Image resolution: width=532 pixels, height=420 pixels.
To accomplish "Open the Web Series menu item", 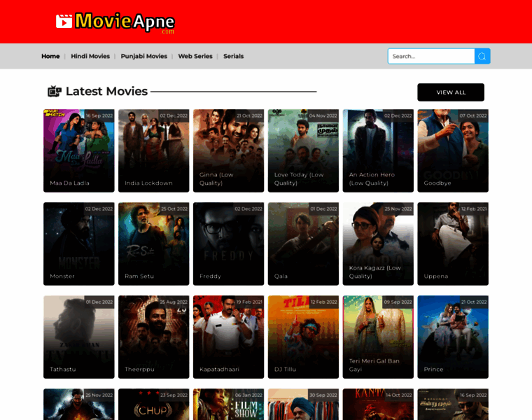I will pyautogui.click(x=195, y=56).
